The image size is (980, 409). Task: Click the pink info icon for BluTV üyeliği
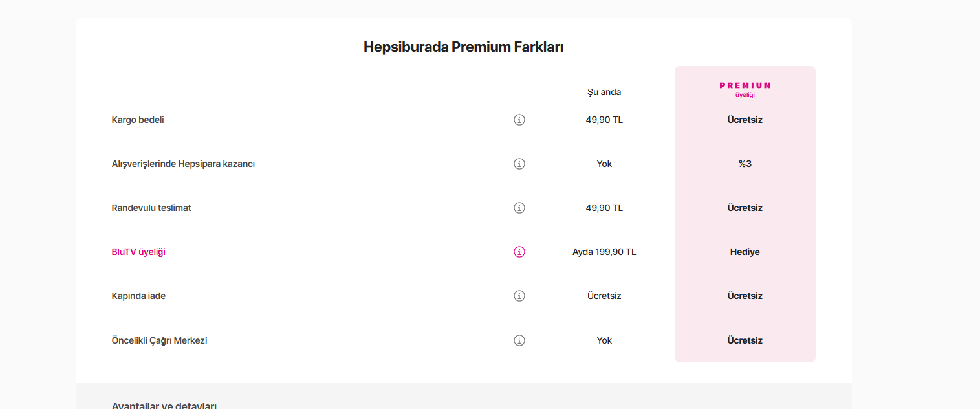pos(519,252)
